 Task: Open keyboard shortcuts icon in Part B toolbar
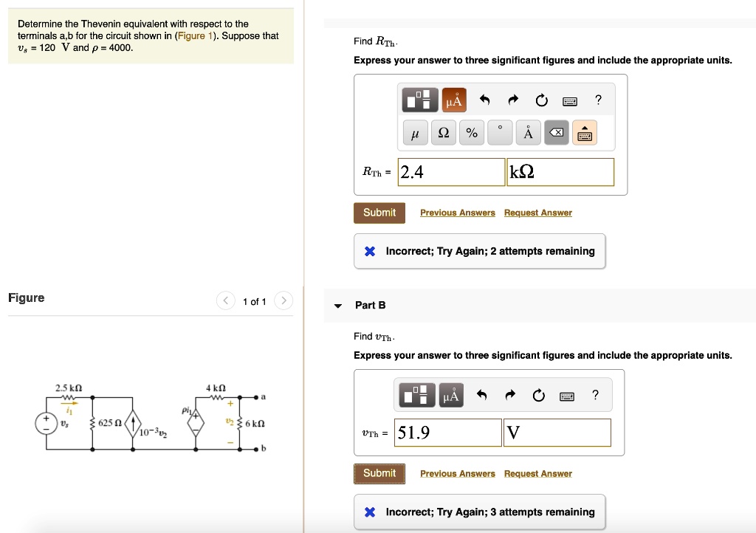click(x=566, y=395)
